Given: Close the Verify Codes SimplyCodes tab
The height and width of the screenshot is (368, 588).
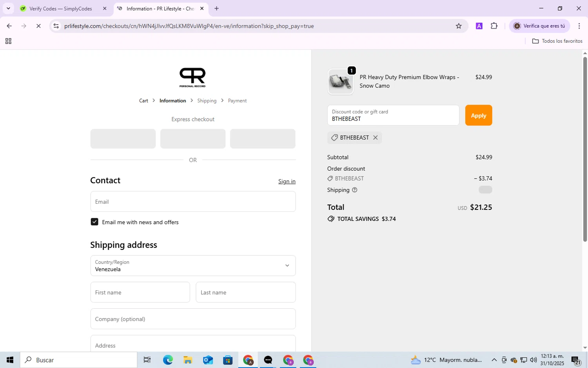Looking at the screenshot, I should [105, 8].
